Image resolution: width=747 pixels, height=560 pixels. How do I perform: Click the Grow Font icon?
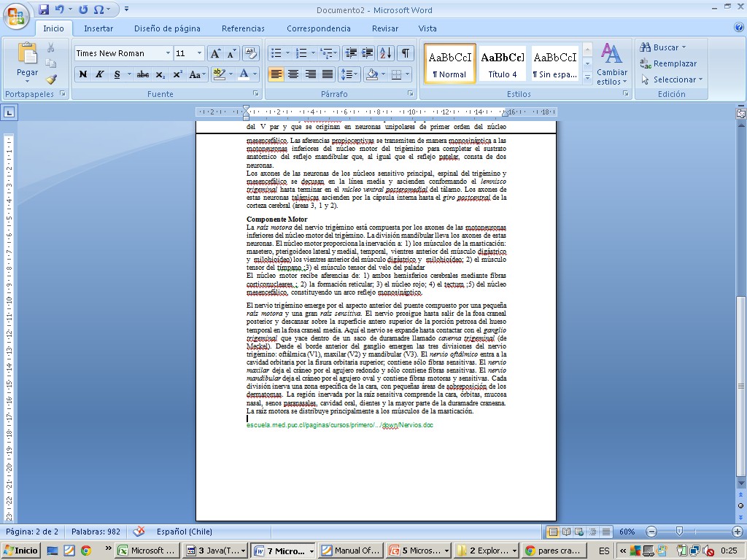click(215, 53)
